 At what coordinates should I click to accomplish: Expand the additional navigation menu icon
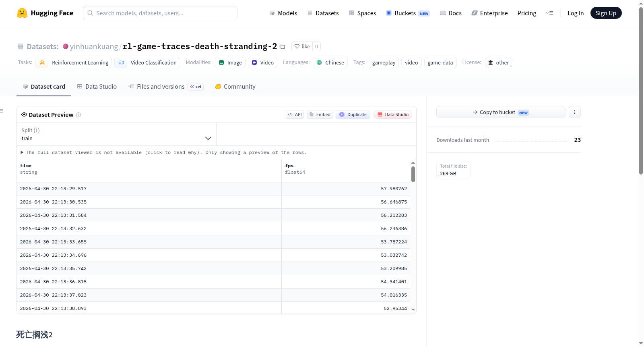point(549,13)
